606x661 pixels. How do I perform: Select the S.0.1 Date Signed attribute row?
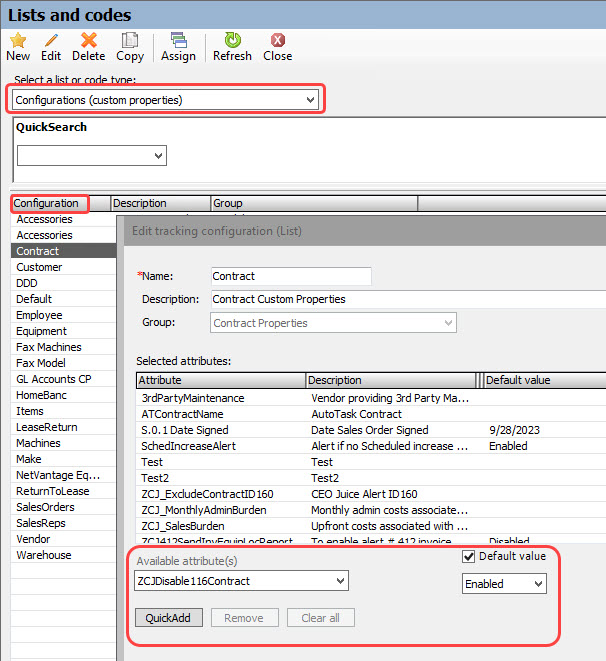[371, 430]
